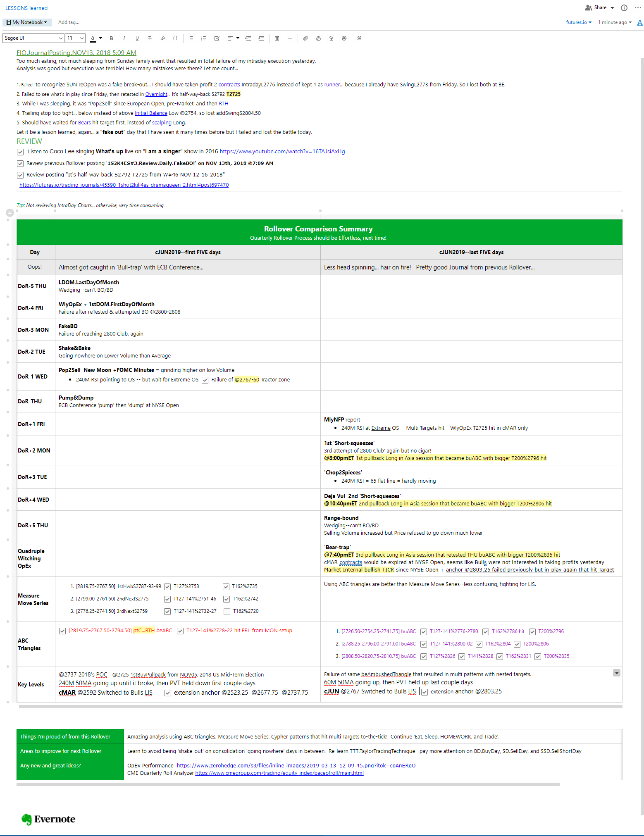Toggle the 'Review posting It's half-way-back' checkbox

point(20,175)
